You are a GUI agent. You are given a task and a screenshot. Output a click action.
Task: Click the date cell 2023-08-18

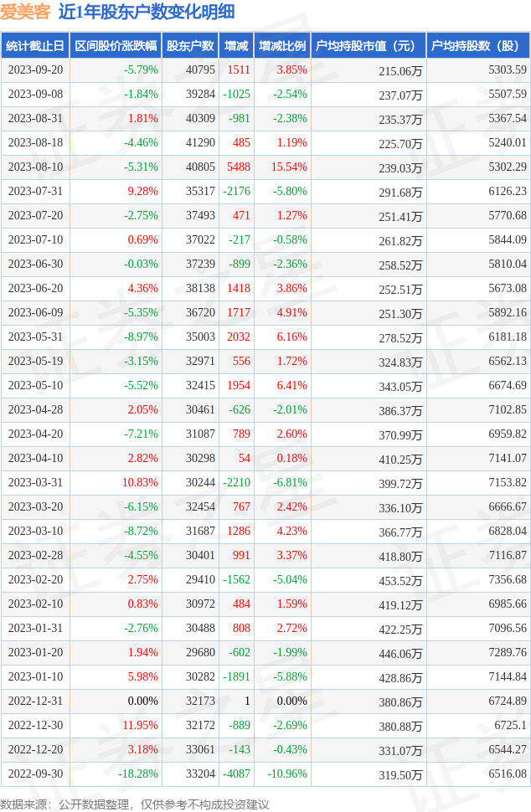tap(35, 142)
